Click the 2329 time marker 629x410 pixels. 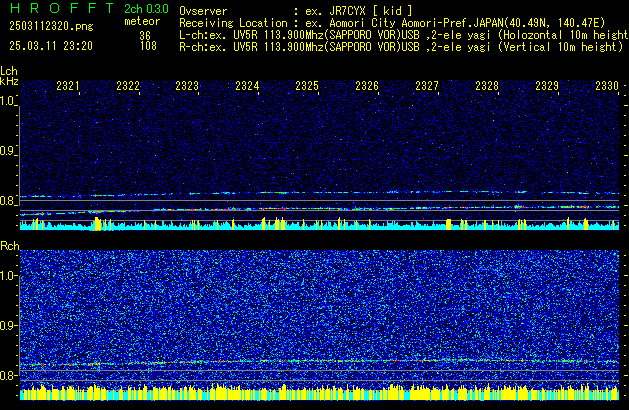(x=547, y=86)
